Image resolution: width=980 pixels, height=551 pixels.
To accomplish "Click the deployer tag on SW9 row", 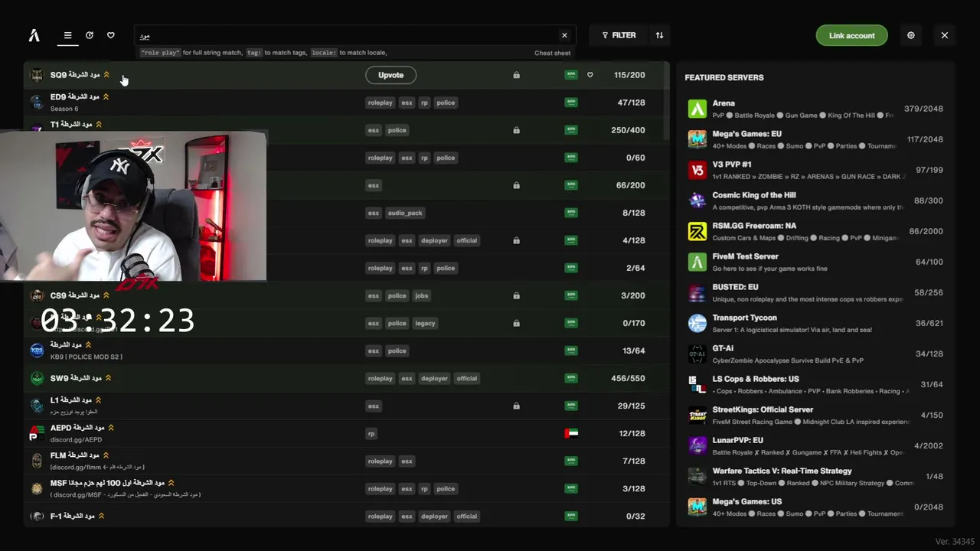I will [434, 378].
